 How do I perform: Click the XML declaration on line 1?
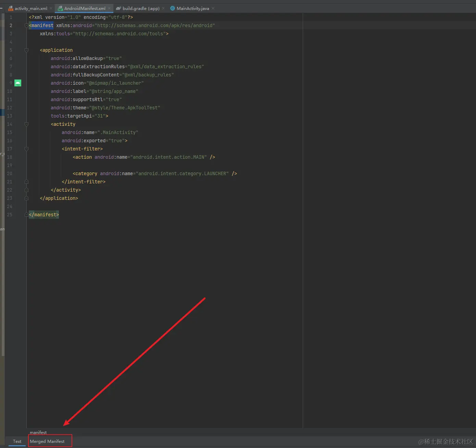(x=81, y=17)
